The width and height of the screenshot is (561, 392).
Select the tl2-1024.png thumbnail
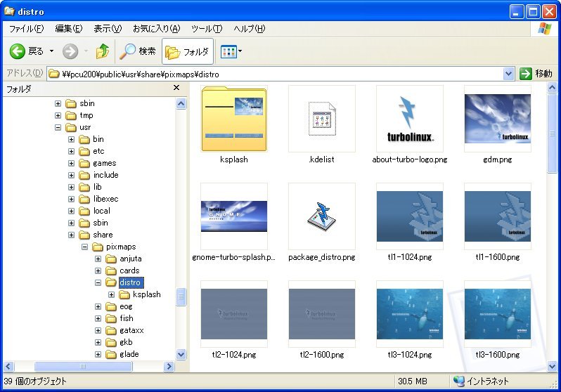point(234,314)
